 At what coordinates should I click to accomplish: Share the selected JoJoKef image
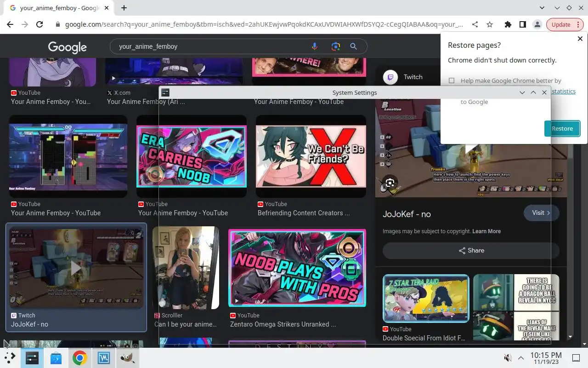471,250
